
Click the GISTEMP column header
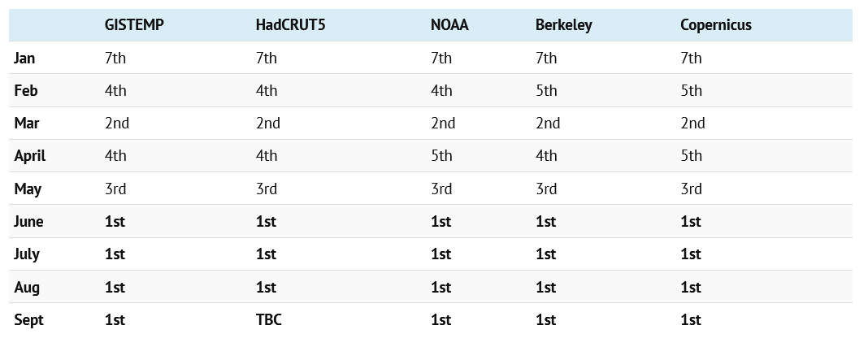pyautogui.click(x=134, y=25)
